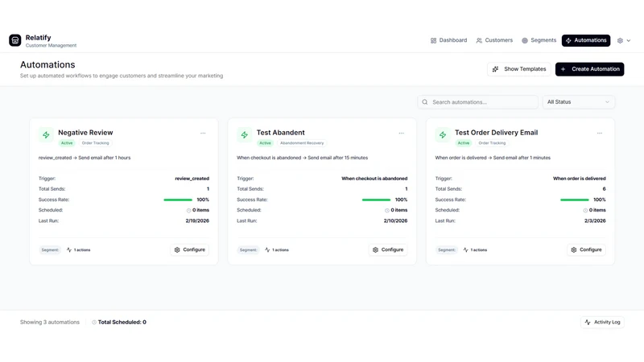This screenshot has width=644, height=362.
Task: Click the Active badge on Negative Review
Action: click(x=67, y=143)
